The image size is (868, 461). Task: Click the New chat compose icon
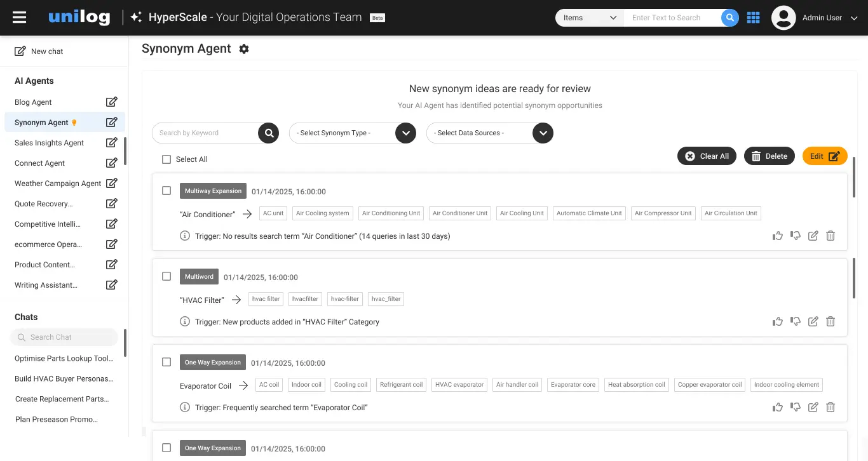(x=20, y=51)
